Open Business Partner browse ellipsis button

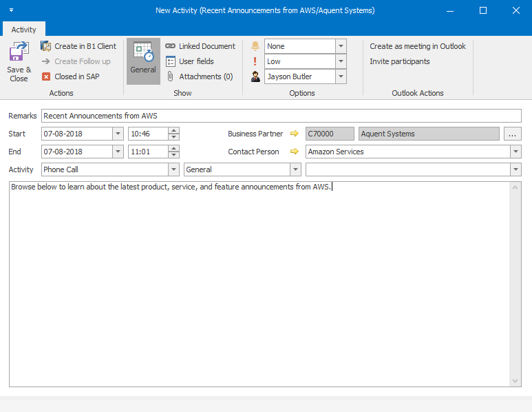(x=512, y=134)
